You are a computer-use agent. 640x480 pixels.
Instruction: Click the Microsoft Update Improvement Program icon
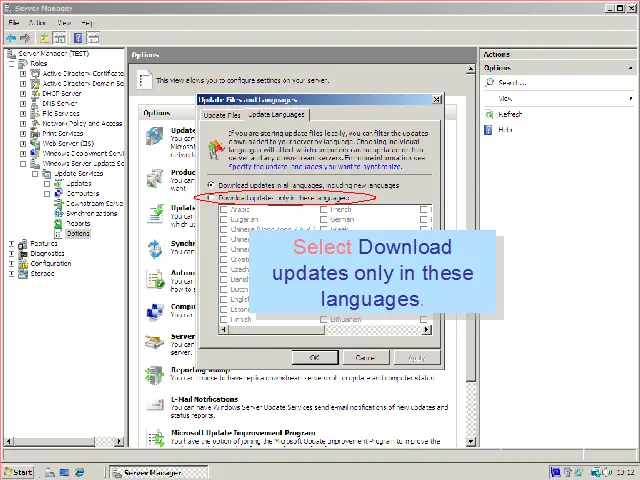point(155,438)
